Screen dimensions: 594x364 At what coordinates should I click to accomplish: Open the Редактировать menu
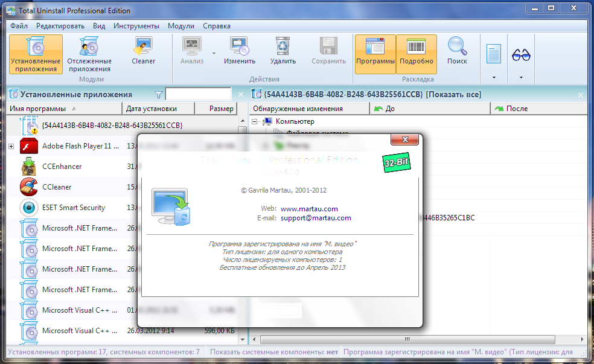[60, 26]
